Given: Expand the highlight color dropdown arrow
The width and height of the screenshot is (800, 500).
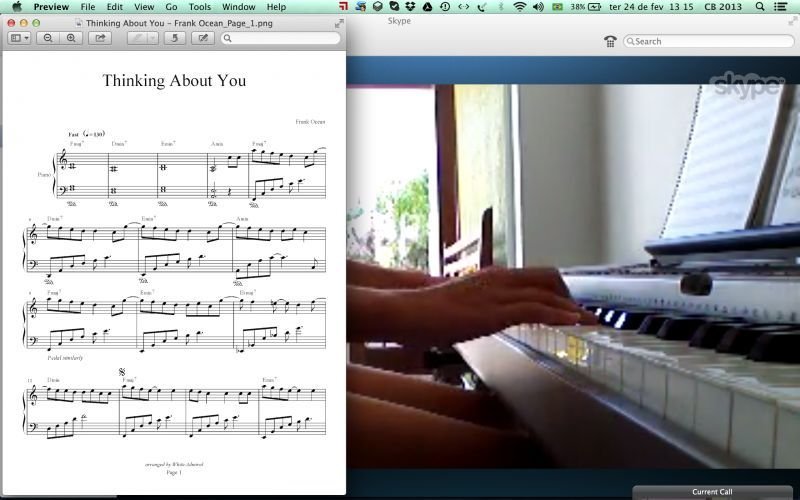Looking at the screenshot, I should [x=153, y=38].
